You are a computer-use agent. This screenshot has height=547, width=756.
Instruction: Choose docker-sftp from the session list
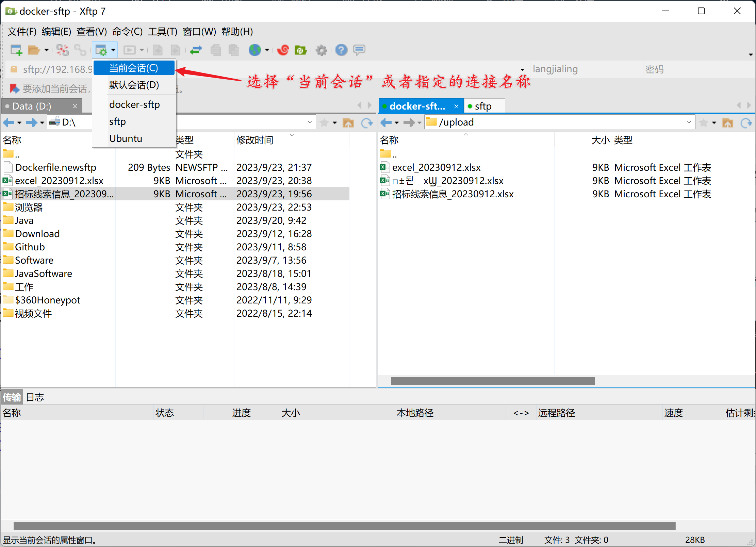[134, 104]
